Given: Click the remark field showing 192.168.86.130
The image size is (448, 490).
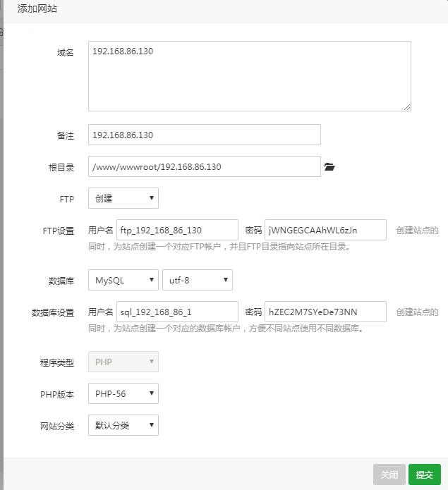Looking at the screenshot, I should click(205, 135).
